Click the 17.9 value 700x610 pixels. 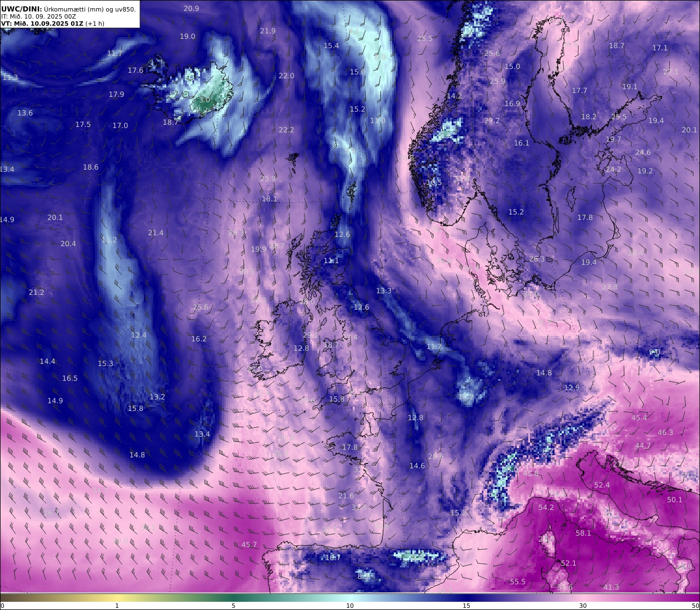click(x=116, y=94)
